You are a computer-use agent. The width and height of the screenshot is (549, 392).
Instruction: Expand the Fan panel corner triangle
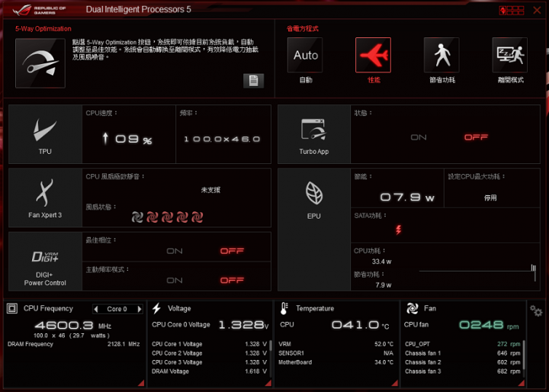[522, 383]
